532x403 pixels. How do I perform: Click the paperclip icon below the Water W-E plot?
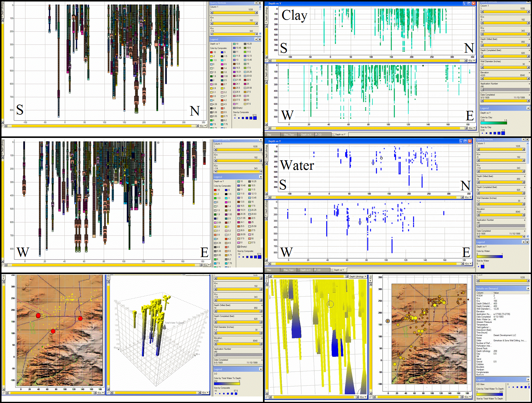coord(266,264)
